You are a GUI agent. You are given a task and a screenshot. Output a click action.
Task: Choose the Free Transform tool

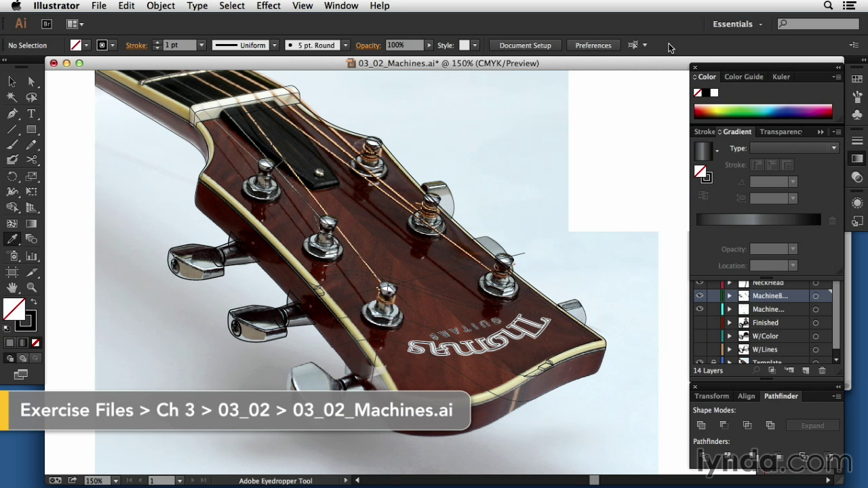coord(31,192)
